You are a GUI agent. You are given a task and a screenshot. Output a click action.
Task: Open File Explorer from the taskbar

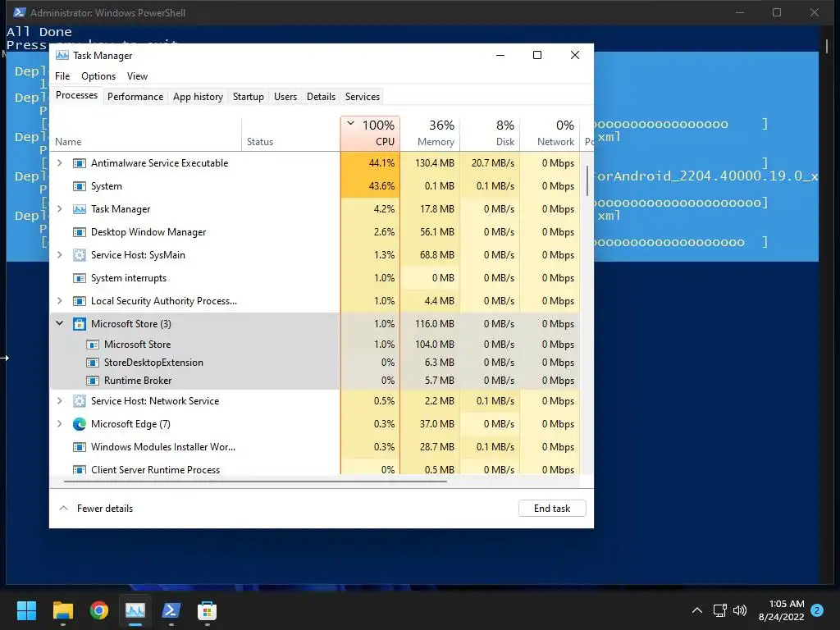click(x=63, y=610)
